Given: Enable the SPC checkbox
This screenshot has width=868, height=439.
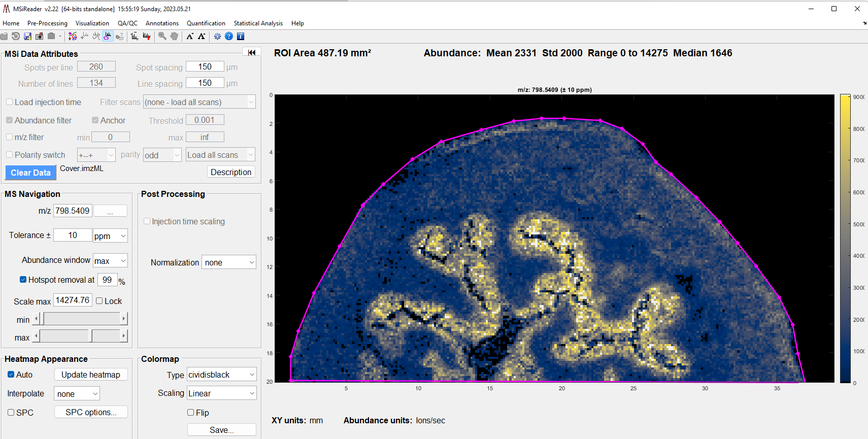Looking at the screenshot, I should (11, 413).
